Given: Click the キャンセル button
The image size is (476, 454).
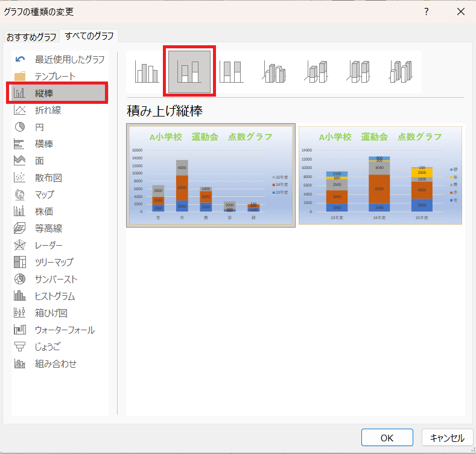Looking at the screenshot, I should click(447, 438).
